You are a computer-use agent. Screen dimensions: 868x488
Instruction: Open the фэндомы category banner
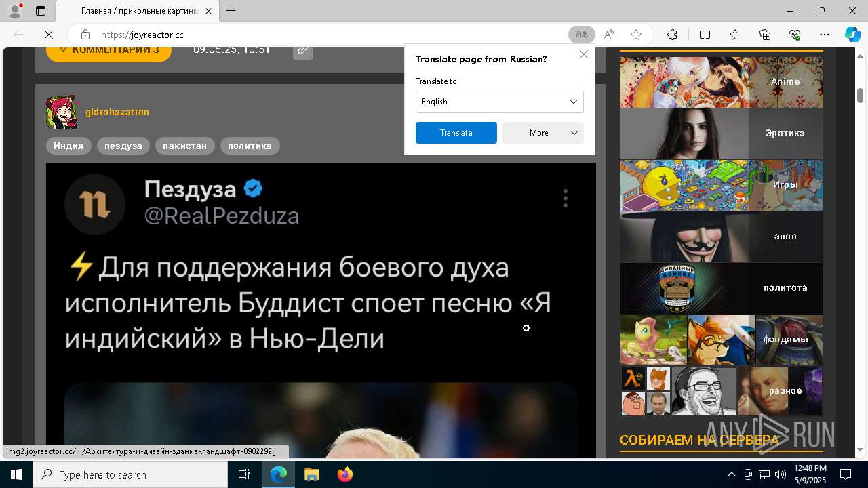point(721,340)
